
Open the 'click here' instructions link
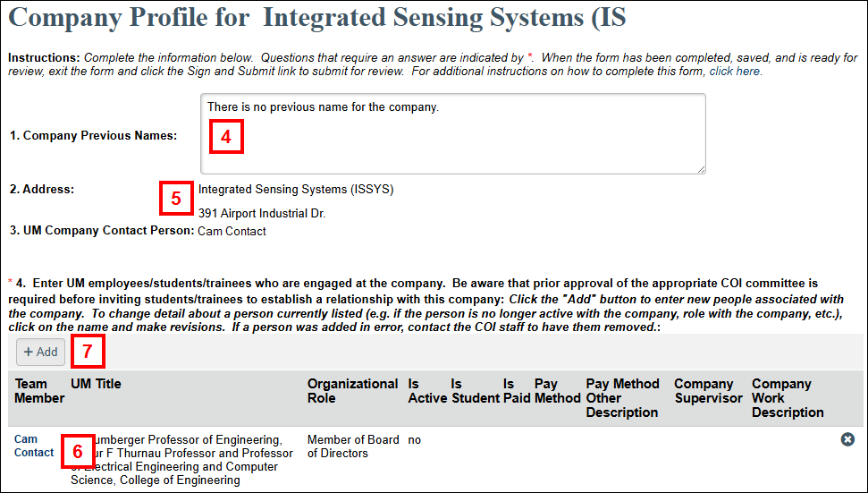pos(735,72)
